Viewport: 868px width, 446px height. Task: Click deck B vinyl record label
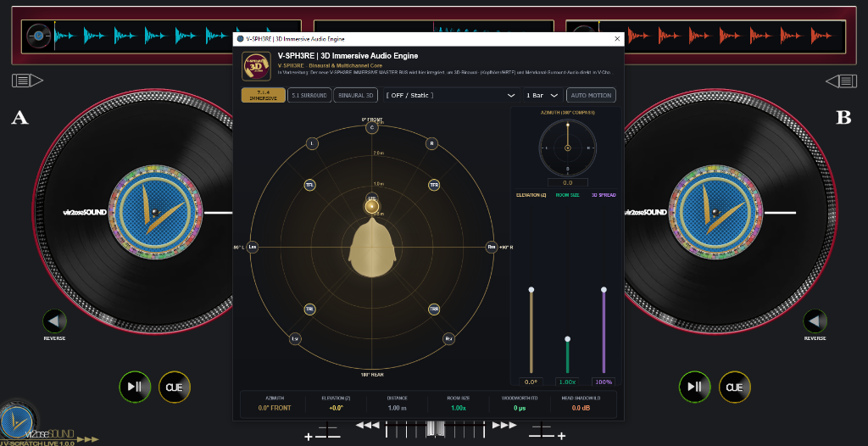coord(715,212)
